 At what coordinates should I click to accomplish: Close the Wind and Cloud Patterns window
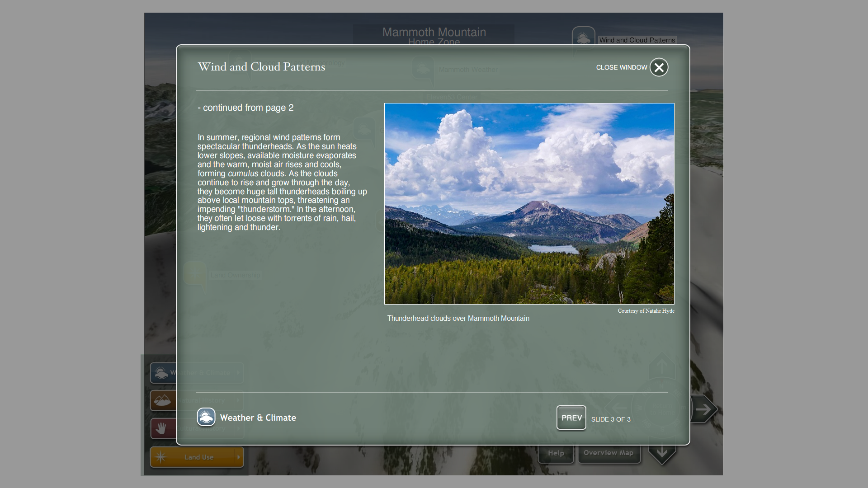659,67
